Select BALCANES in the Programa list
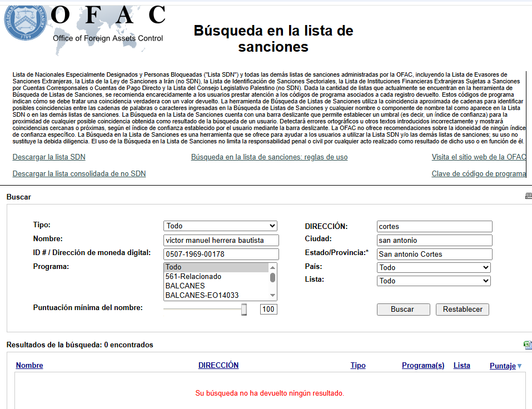The width and height of the screenshot is (532, 409). (185, 286)
